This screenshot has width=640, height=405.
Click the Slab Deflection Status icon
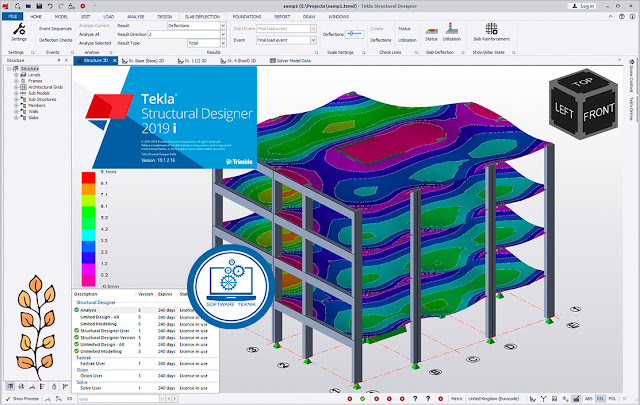[431, 31]
